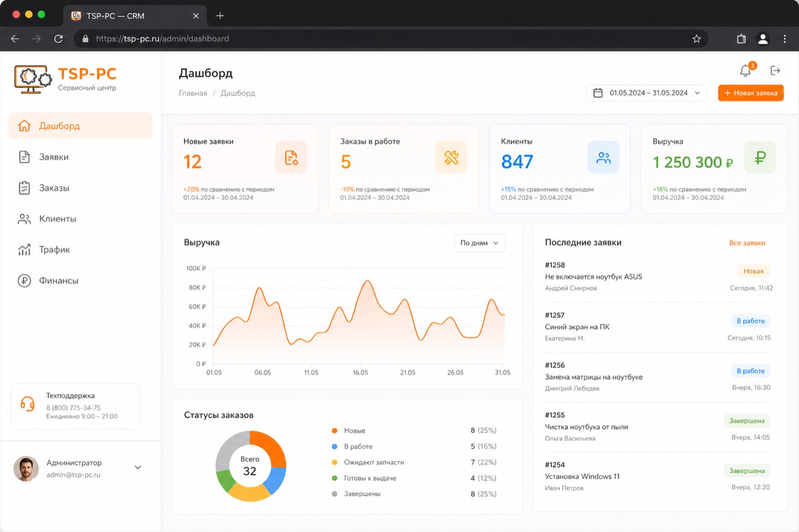Click the TSP-PC logo
The height and width of the screenshot is (532, 799).
click(x=66, y=79)
